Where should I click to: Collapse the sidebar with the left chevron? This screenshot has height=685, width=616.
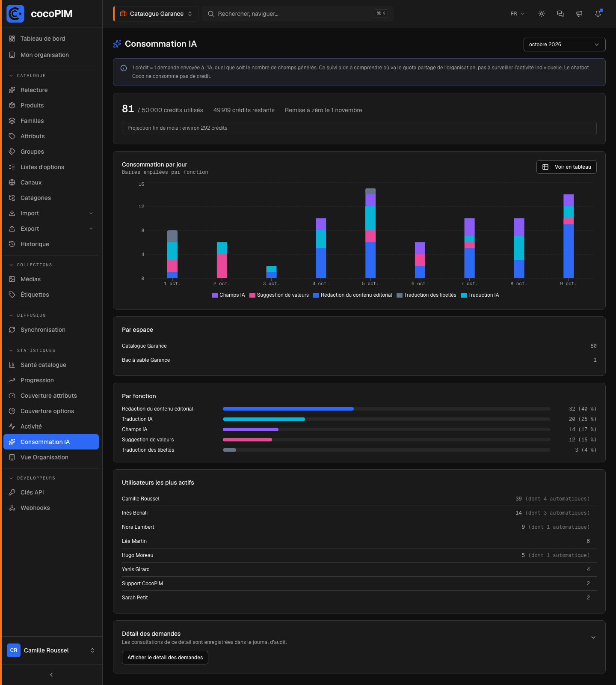click(x=51, y=675)
